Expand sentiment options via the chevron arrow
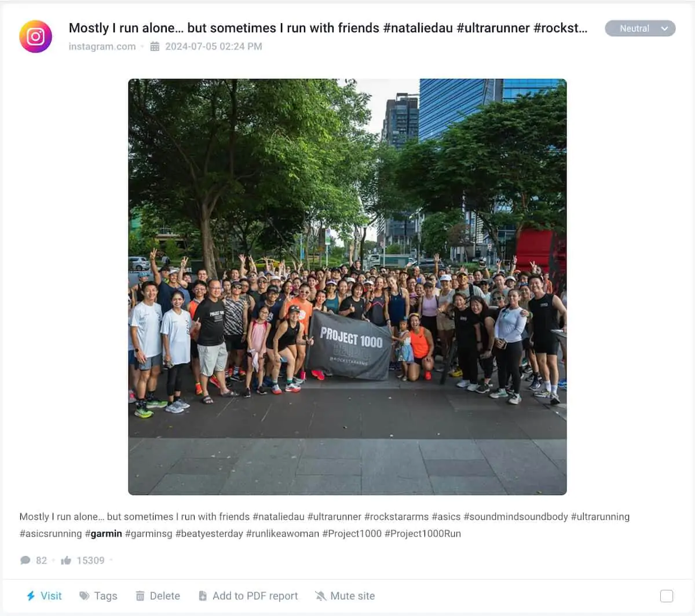 664,28
